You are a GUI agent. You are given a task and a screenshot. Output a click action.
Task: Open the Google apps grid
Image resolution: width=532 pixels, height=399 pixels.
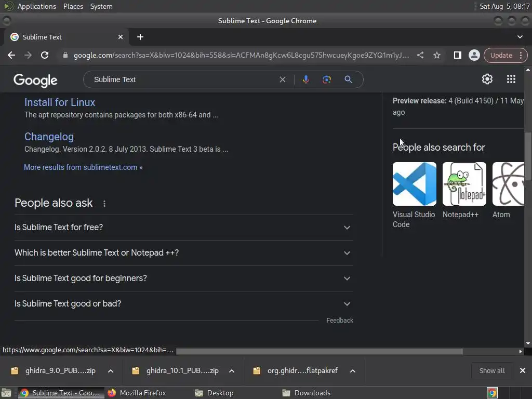click(x=511, y=79)
